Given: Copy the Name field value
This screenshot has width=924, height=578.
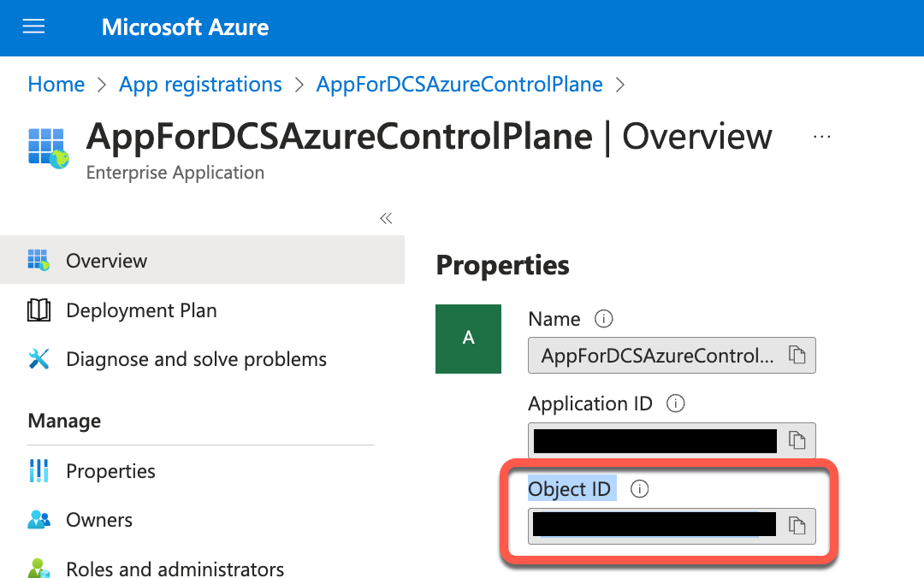Looking at the screenshot, I should (797, 356).
